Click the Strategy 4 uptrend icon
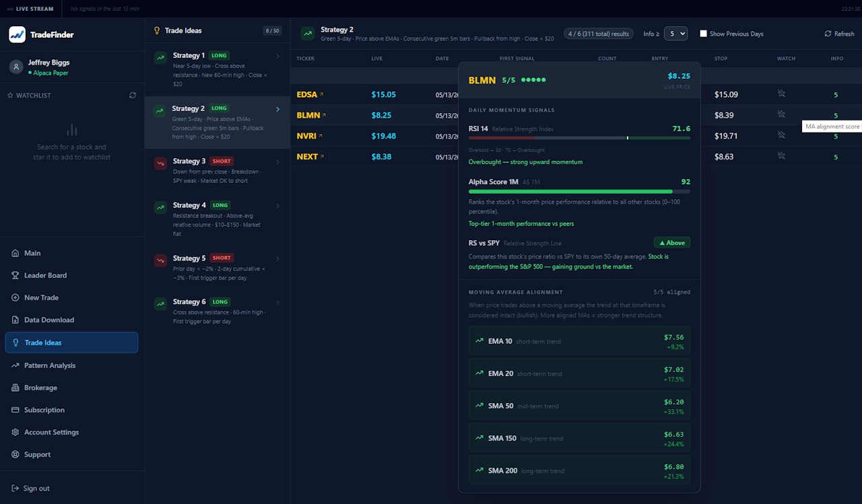862x504 pixels. (x=160, y=208)
